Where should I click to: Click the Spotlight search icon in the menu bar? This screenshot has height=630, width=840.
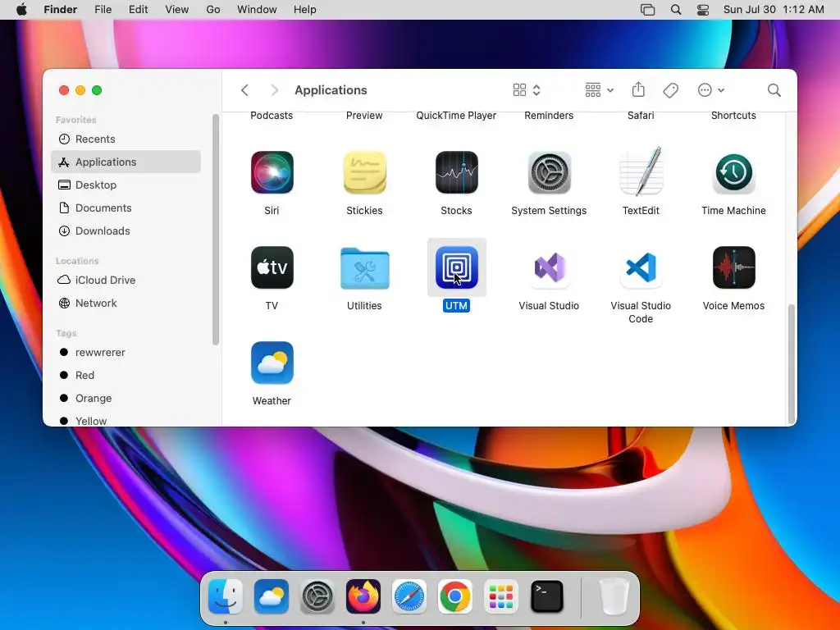[x=676, y=10]
